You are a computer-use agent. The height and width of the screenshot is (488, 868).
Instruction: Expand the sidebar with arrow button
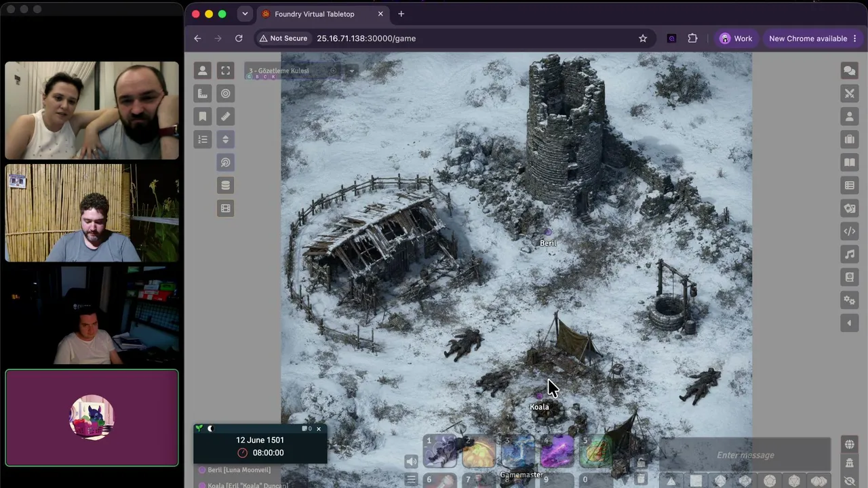click(x=849, y=323)
